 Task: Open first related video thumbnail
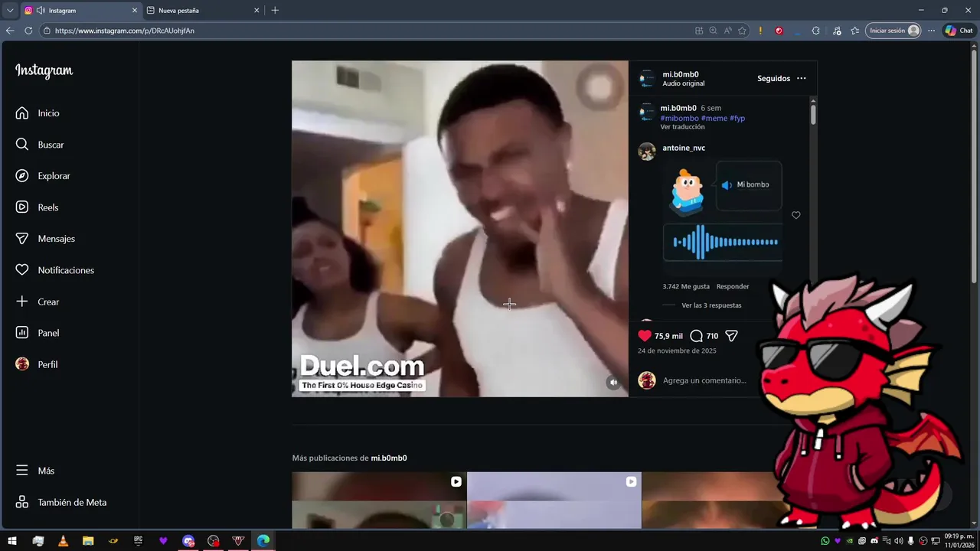[379, 500]
